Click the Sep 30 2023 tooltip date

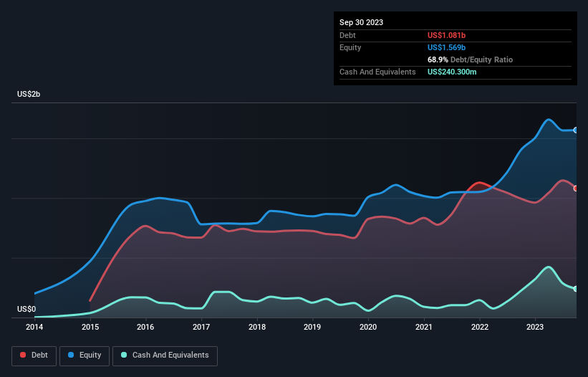tap(361, 22)
